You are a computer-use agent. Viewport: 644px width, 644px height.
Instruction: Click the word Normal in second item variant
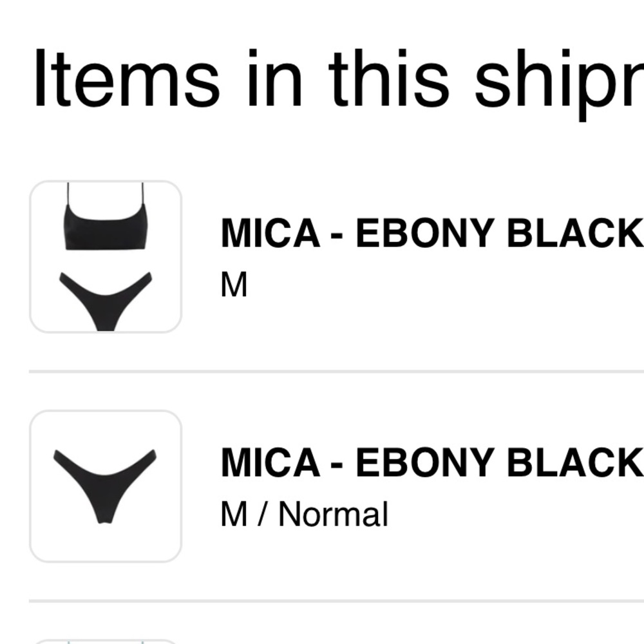pos(333,514)
